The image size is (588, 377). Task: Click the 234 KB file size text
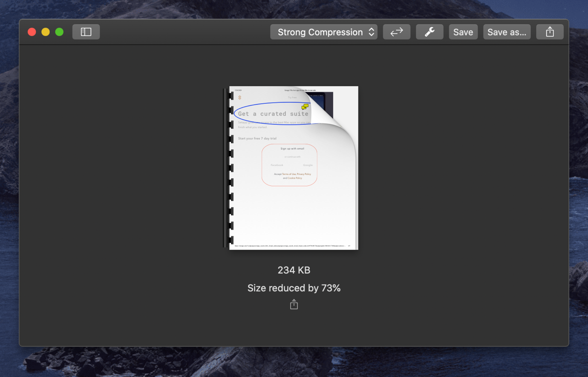(x=294, y=270)
